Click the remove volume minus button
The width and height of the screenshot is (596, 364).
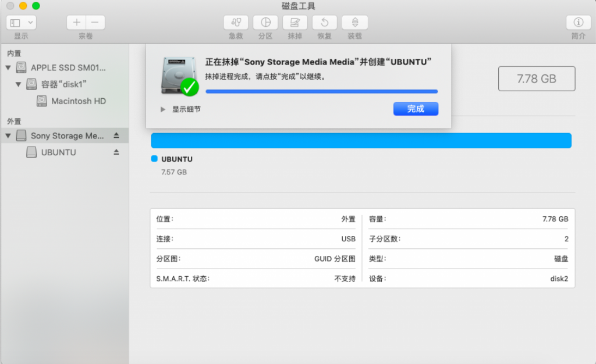click(95, 23)
